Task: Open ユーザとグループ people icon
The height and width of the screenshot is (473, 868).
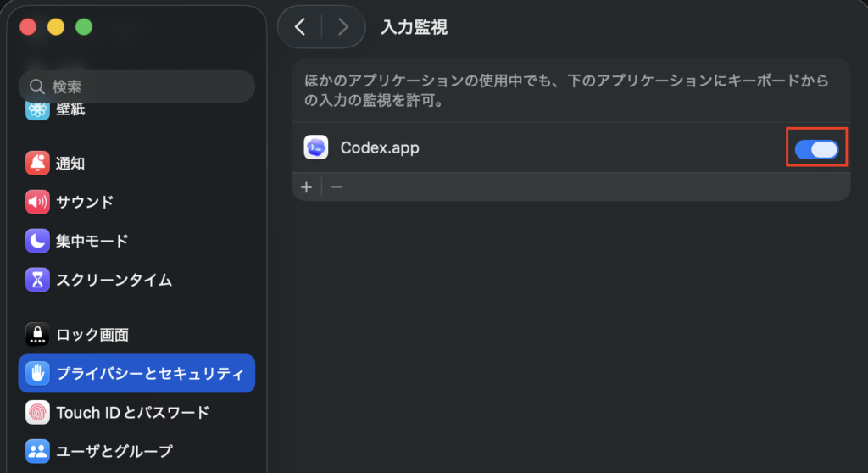Action: point(37,451)
